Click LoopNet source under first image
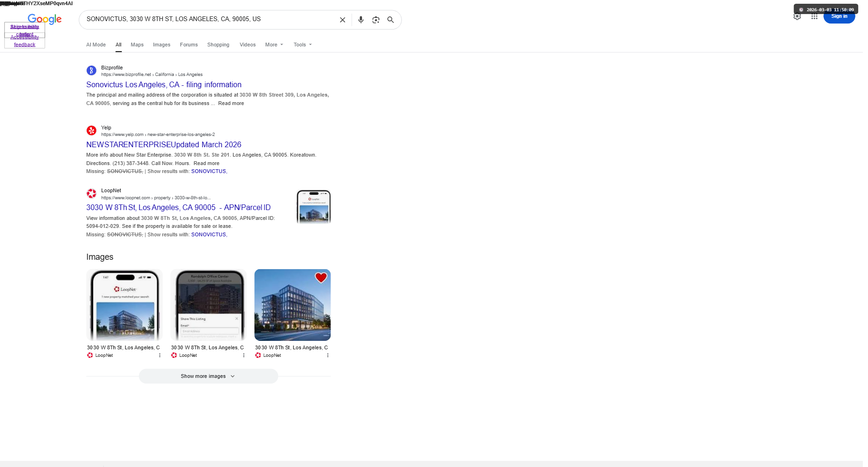Viewport: 868px width, 467px height. (x=100, y=355)
